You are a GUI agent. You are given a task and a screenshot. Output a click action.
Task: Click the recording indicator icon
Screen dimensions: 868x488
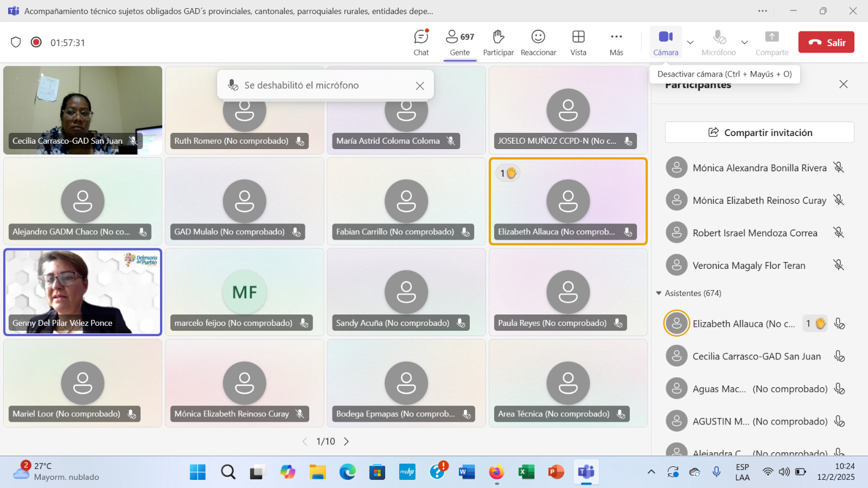pos(36,42)
